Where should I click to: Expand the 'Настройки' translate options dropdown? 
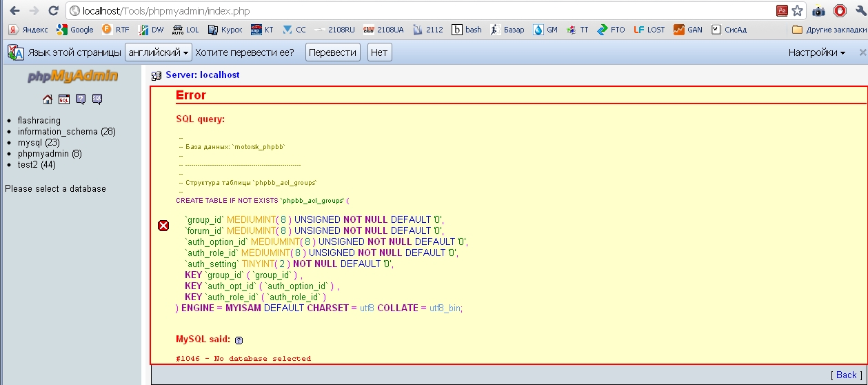click(817, 52)
